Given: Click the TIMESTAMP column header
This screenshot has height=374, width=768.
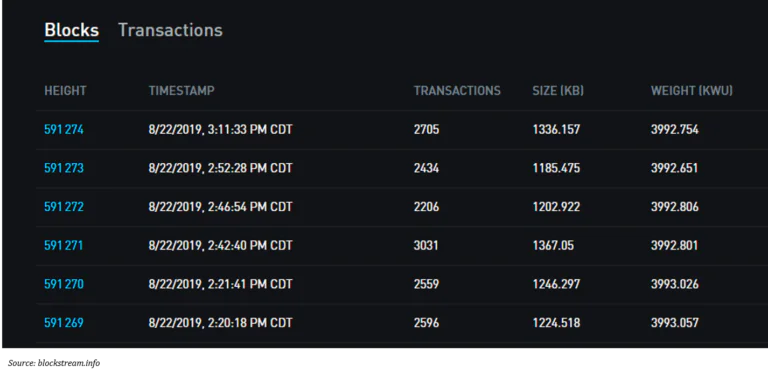Looking at the screenshot, I should (181, 91).
